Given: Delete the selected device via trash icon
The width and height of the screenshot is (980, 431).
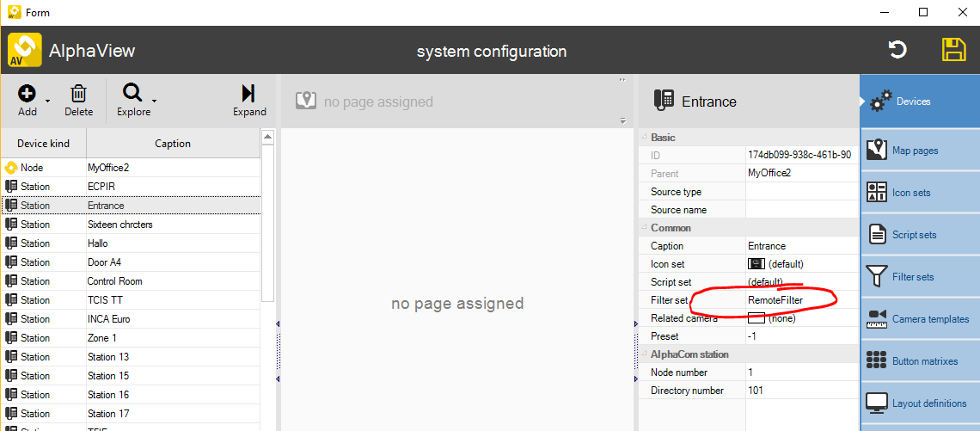Looking at the screenshot, I should pyautogui.click(x=78, y=93).
